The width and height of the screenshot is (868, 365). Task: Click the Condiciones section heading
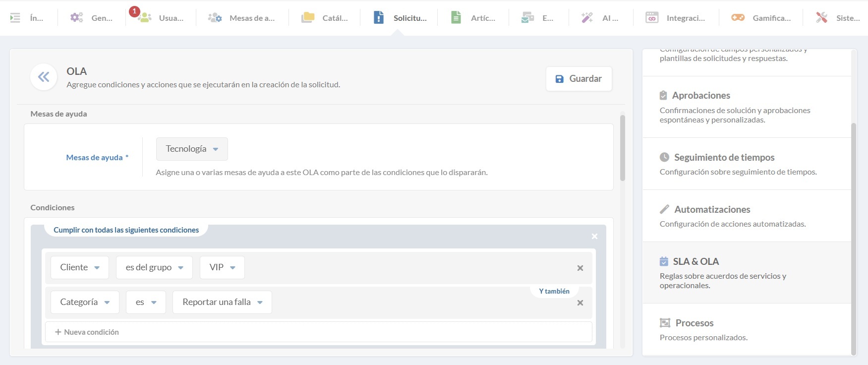(x=53, y=207)
